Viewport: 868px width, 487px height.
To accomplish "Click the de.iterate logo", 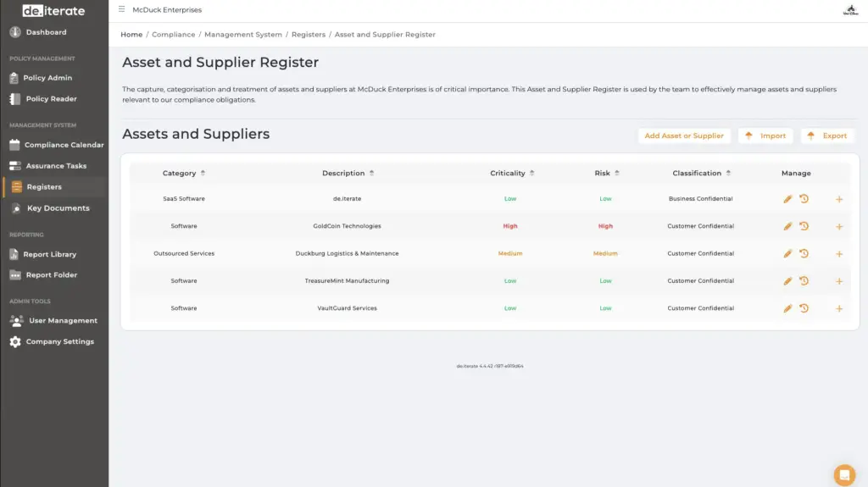I will (53, 10).
